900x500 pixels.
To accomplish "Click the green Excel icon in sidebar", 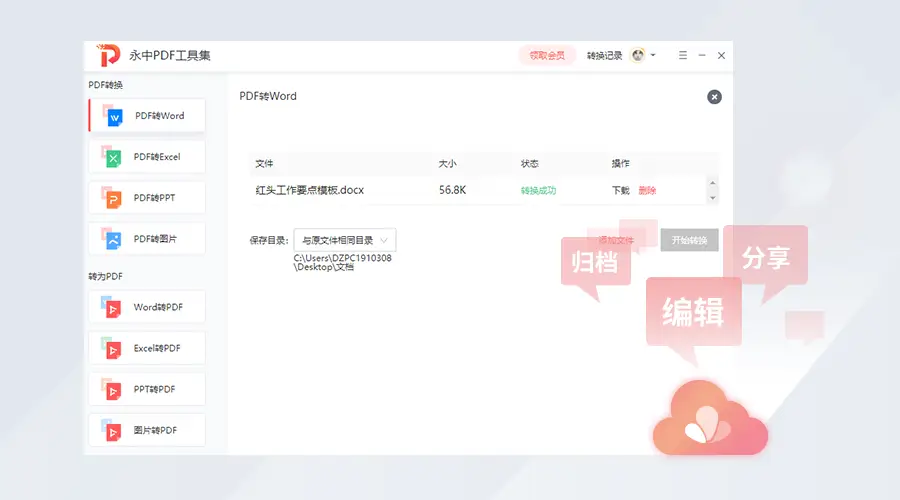I will 112,157.
